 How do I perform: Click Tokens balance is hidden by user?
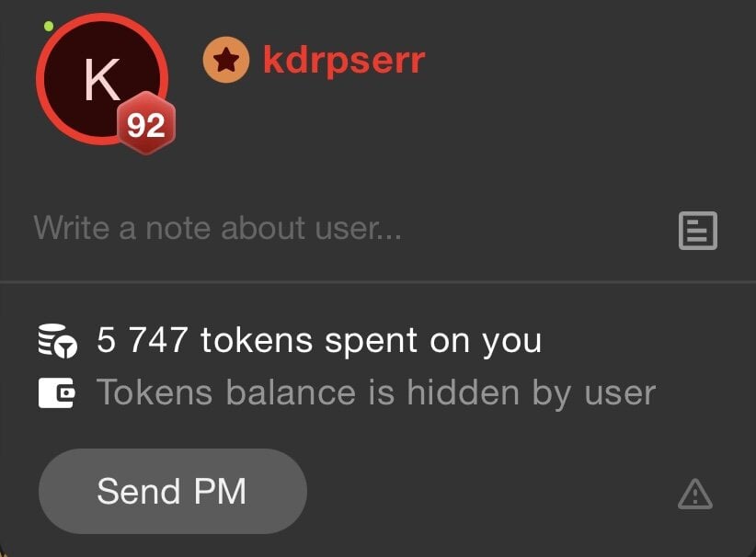click(376, 392)
